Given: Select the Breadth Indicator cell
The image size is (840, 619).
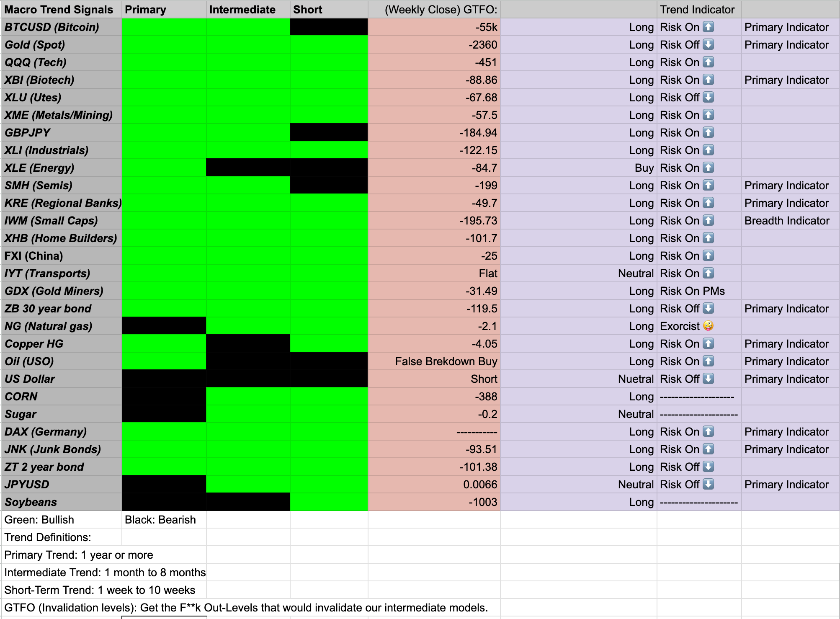Looking at the screenshot, I should click(x=787, y=221).
